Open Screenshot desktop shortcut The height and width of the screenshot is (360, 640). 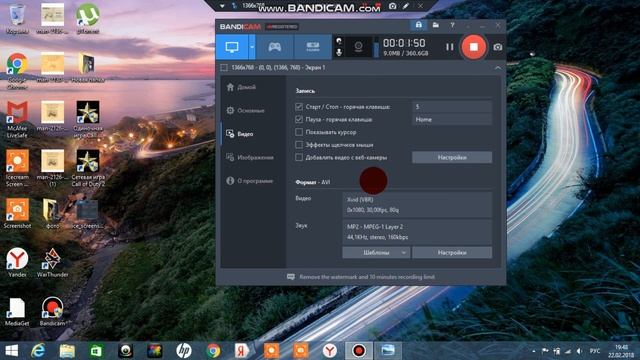[x=17, y=213]
